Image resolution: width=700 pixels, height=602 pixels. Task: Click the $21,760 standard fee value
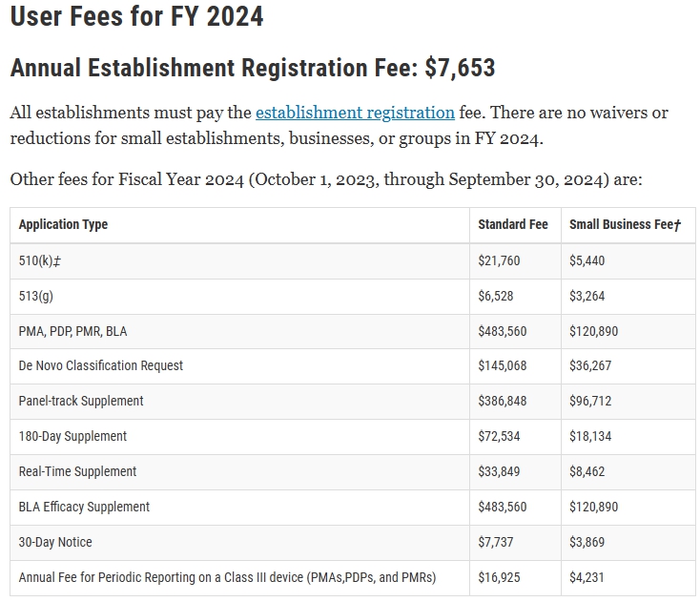[x=499, y=260]
